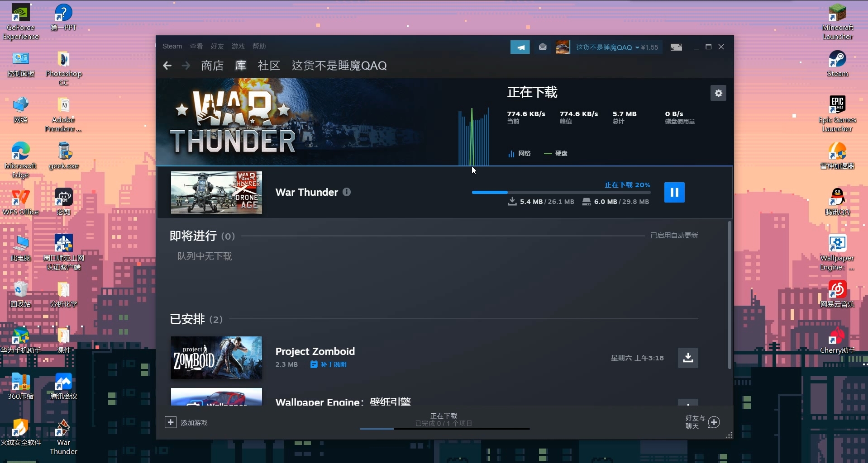The image size is (868, 463).
Task: Select the 分析化学 folder icon
Action: tap(63, 294)
